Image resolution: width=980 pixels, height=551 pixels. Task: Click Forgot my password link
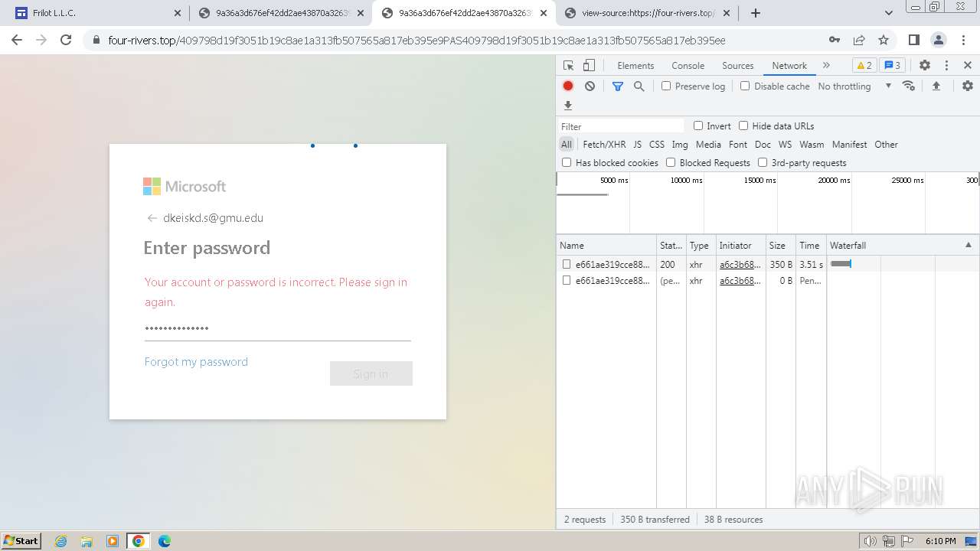pyautogui.click(x=196, y=362)
